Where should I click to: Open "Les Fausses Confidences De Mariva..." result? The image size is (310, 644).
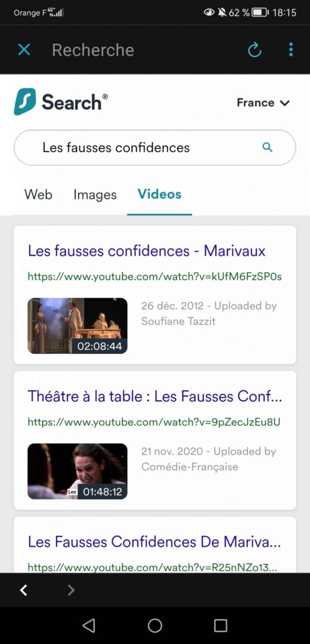154,541
